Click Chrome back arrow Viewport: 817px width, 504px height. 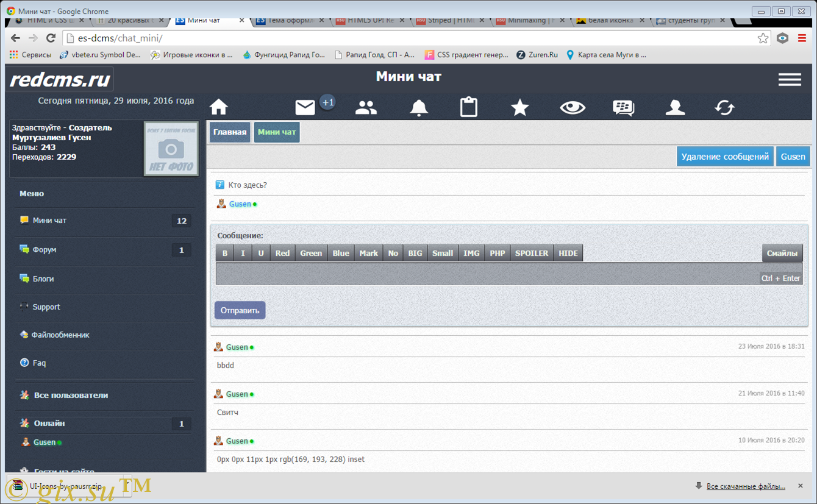16,38
